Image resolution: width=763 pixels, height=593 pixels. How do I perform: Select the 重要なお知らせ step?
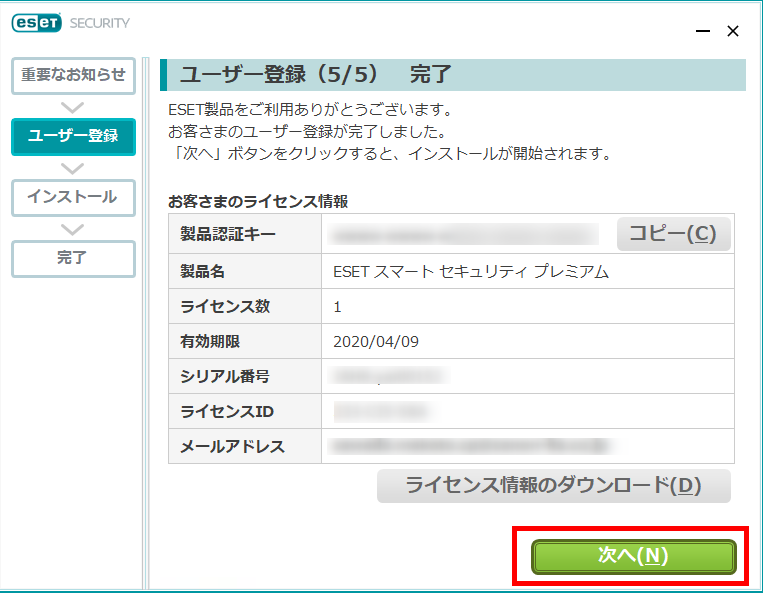coord(73,75)
